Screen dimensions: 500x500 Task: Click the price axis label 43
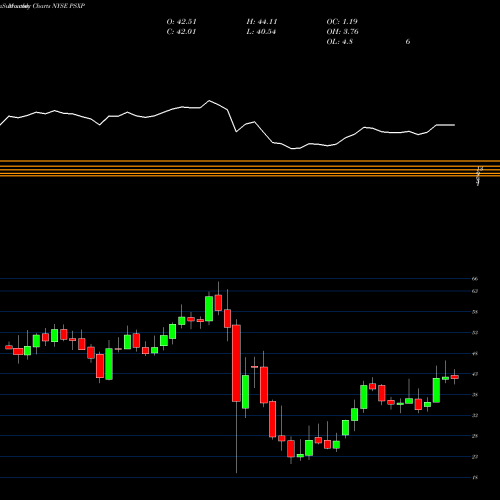coord(475,374)
